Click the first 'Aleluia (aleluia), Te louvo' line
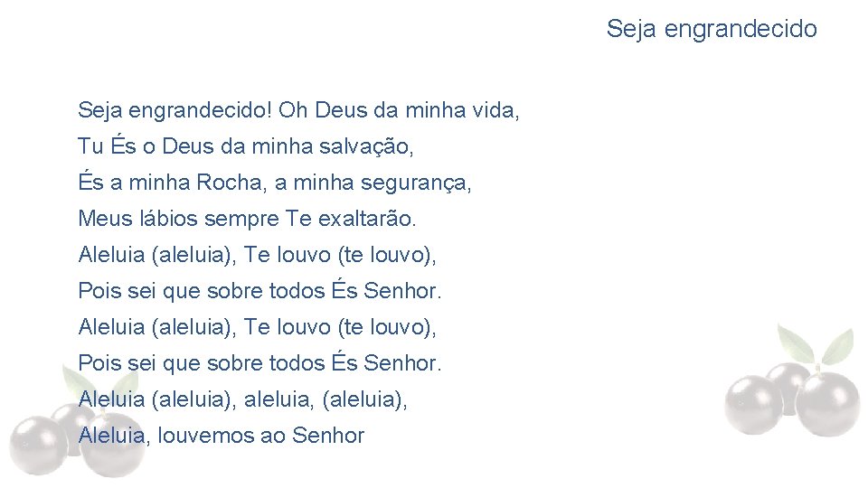 [x=257, y=255]
